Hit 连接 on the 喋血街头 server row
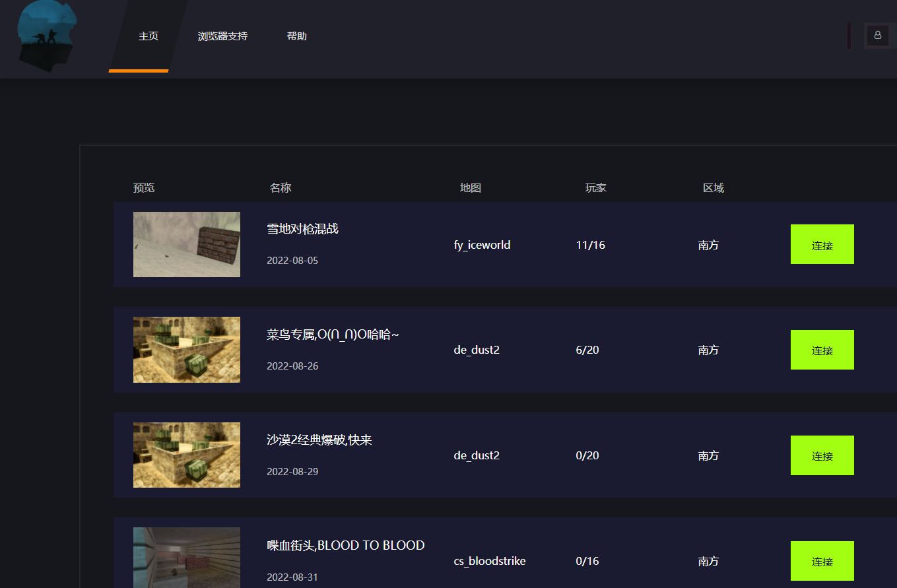This screenshot has height=588, width=897. pos(822,561)
